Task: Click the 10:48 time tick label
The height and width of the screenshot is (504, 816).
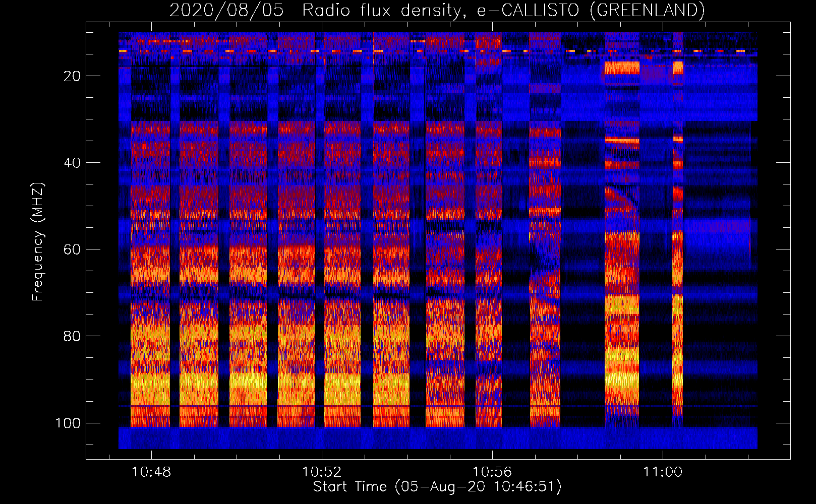Action: [151, 472]
